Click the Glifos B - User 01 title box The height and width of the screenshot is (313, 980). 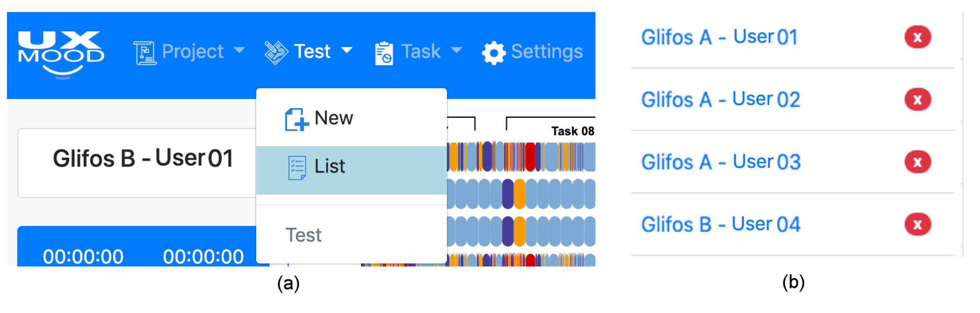137,163
